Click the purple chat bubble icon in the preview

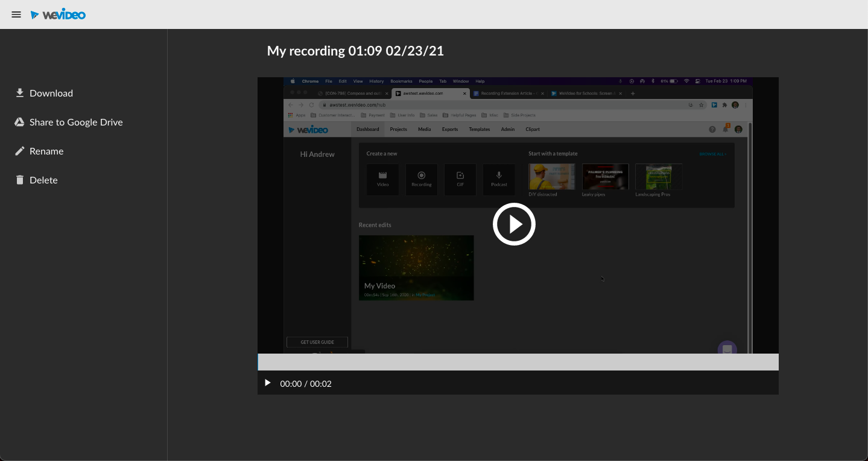pyautogui.click(x=727, y=349)
